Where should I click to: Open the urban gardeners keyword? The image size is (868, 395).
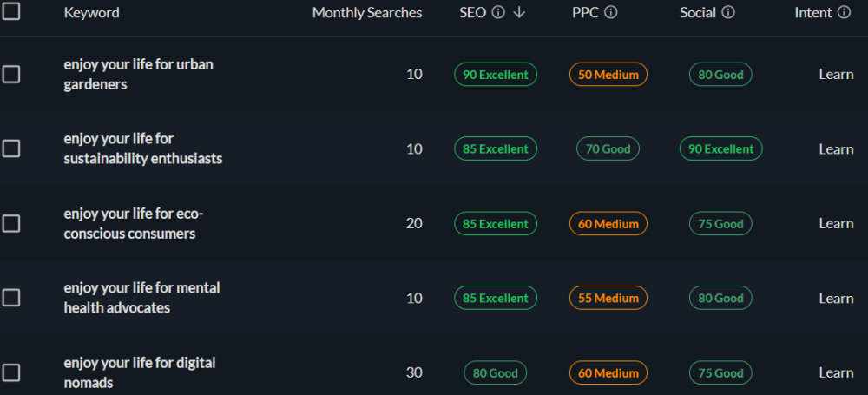pyautogui.click(x=138, y=75)
